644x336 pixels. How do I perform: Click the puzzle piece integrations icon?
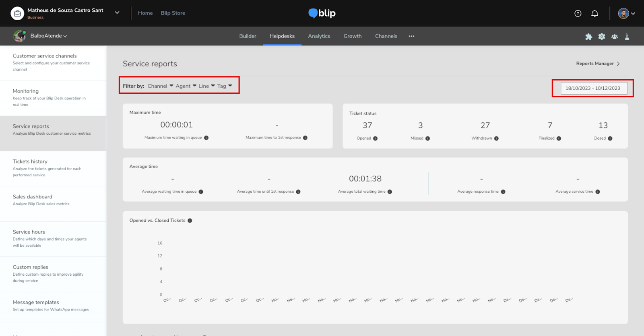(x=588, y=37)
